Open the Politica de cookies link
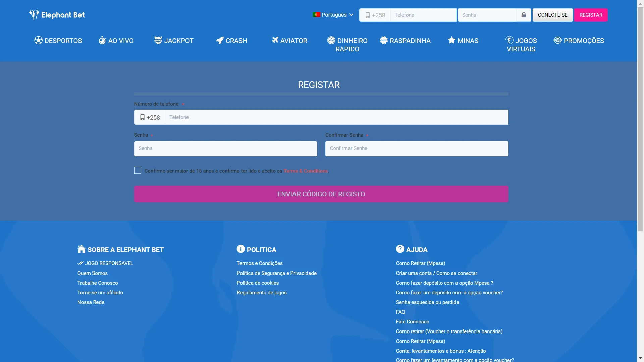The image size is (644, 362). [258, 283]
